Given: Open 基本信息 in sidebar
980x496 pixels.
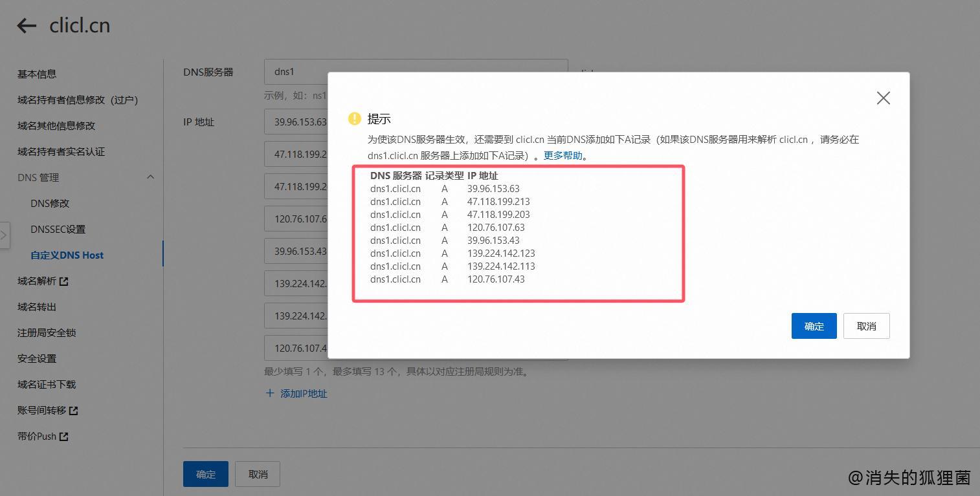Looking at the screenshot, I should 37,74.
